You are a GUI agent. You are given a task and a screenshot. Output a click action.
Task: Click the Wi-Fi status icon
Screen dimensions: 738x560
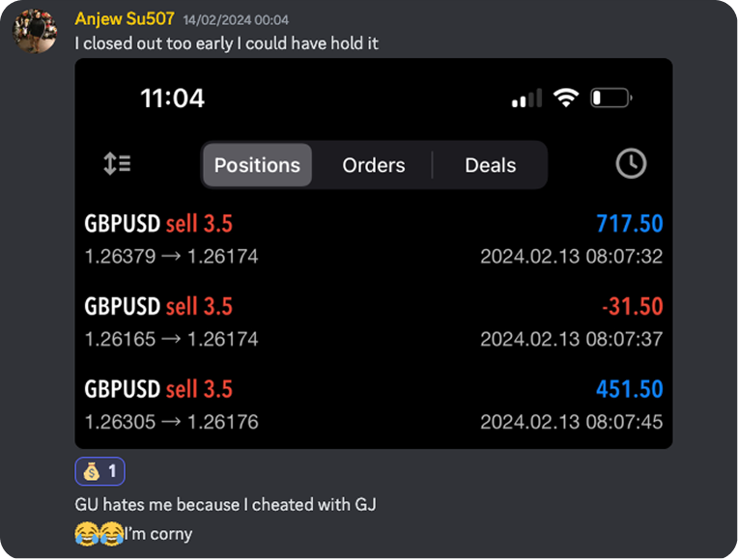[565, 98]
